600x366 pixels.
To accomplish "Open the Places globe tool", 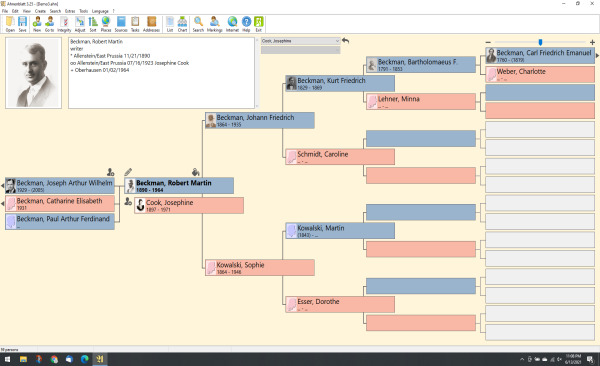I will (x=106, y=24).
